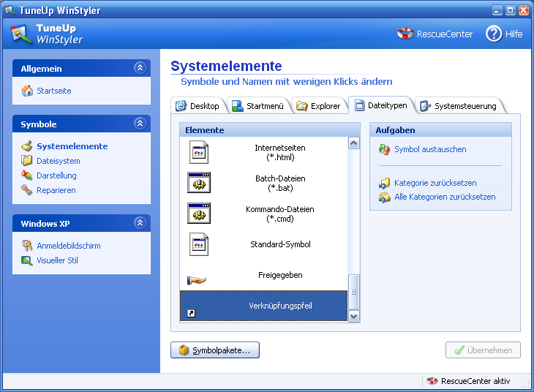The width and height of the screenshot is (534, 392).
Task: Select the Explorer tab
Action: point(319,106)
